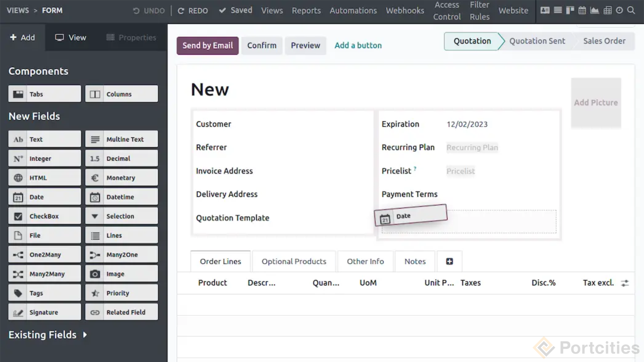Viewport: 644px width, 362px height.
Task: Click the Selection field component
Action: coord(121,216)
